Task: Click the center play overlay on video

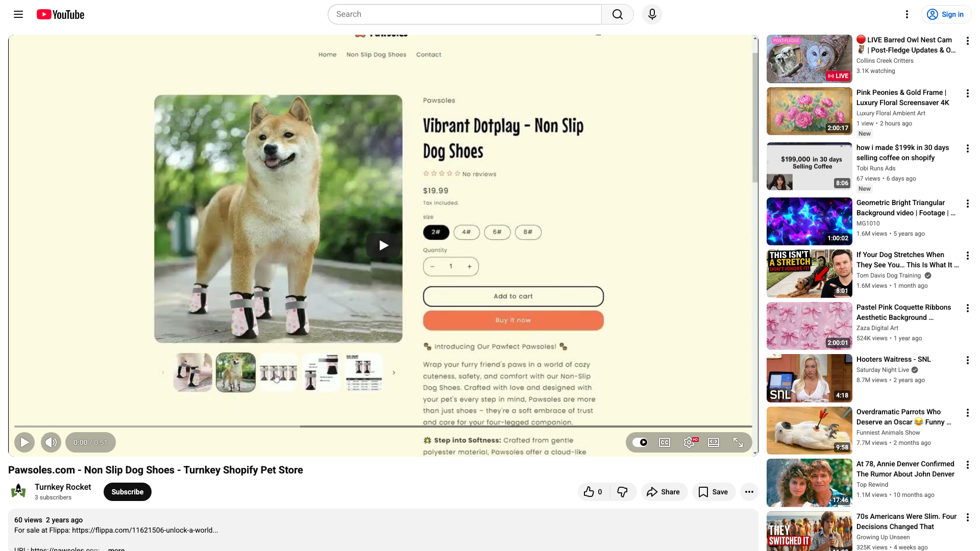Action: tap(383, 245)
